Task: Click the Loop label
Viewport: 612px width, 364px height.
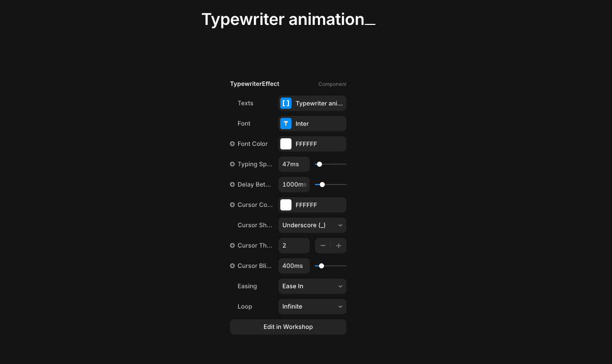Action: click(245, 307)
